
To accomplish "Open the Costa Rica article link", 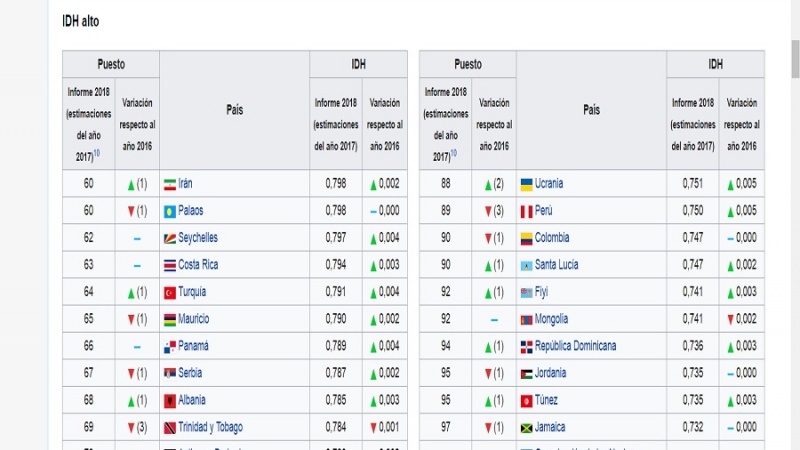I will [197, 265].
